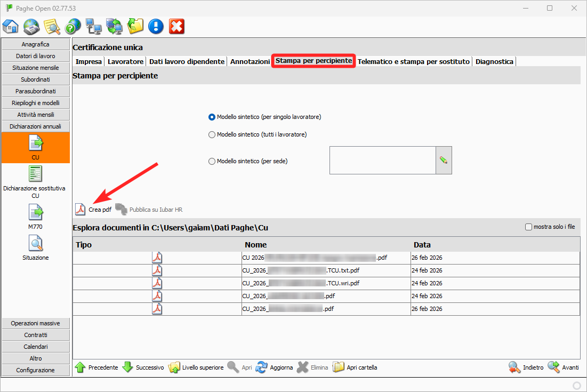The height and width of the screenshot is (392, 587).
Task: Click Aggiorna to refresh the document list
Action: click(275, 367)
